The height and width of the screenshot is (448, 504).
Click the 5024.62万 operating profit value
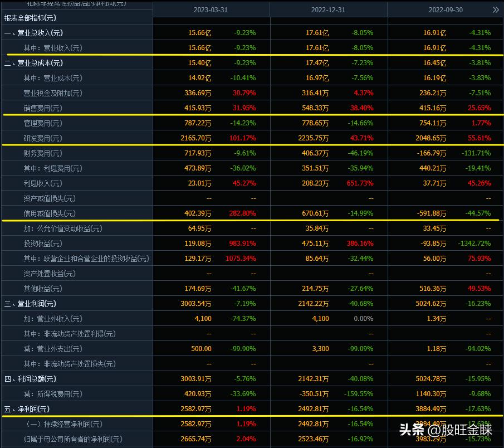click(430, 304)
